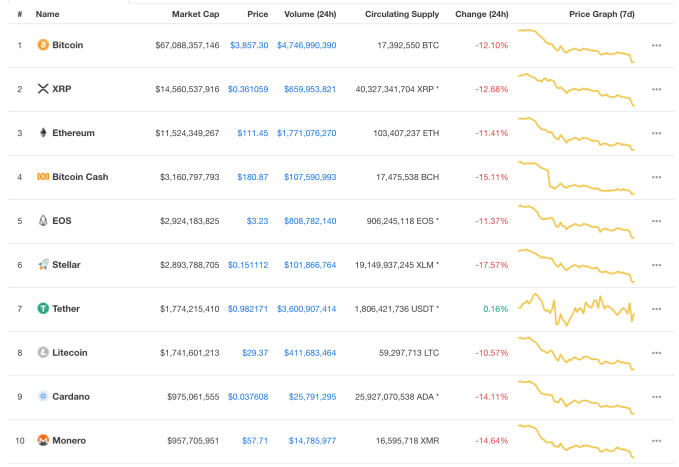Click the Bitcoin Cash icon
Screen dimensions: 679x467
43,177
